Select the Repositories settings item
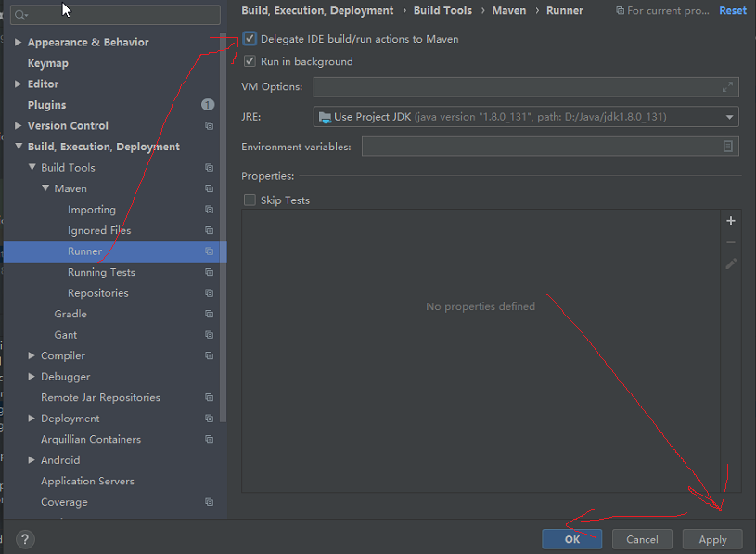Screen dimensions: 756x554 (98, 293)
